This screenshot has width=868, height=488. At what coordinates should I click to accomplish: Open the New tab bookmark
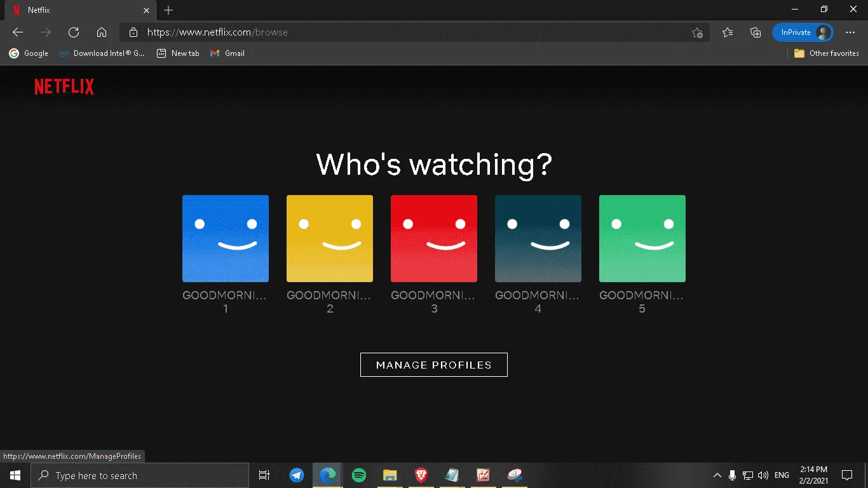(x=178, y=53)
